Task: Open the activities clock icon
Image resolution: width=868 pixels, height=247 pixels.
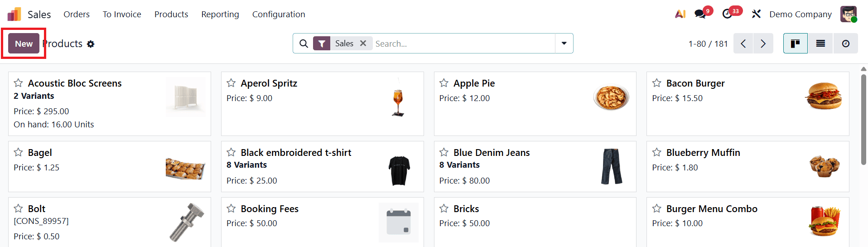Action: (x=727, y=14)
